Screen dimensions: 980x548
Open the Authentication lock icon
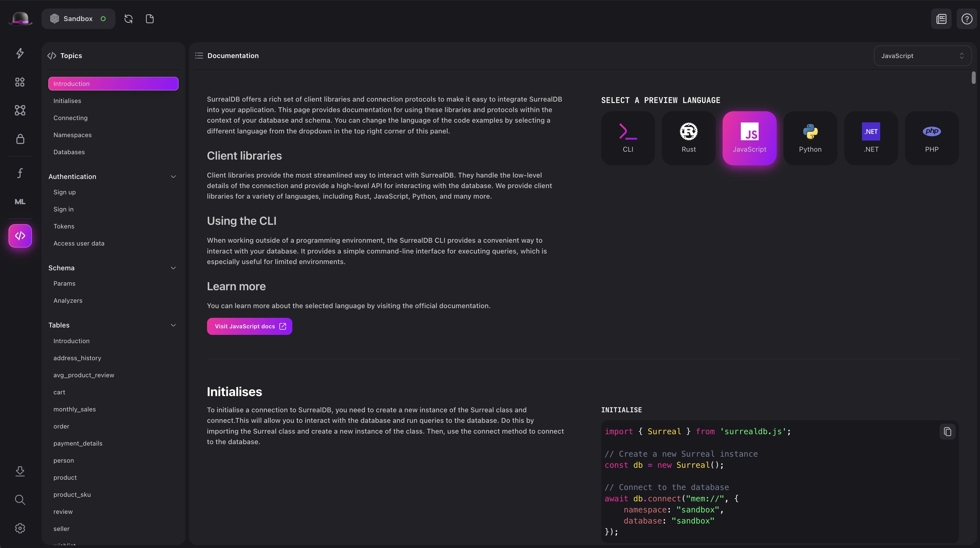tap(20, 139)
